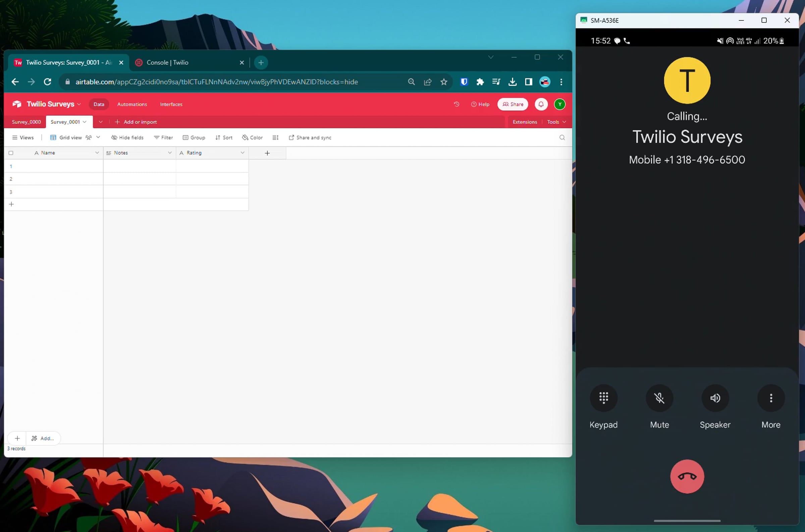The image size is (805, 532).
Task: Switch to the Console | Twilio browser tab
Action: coord(190,62)
